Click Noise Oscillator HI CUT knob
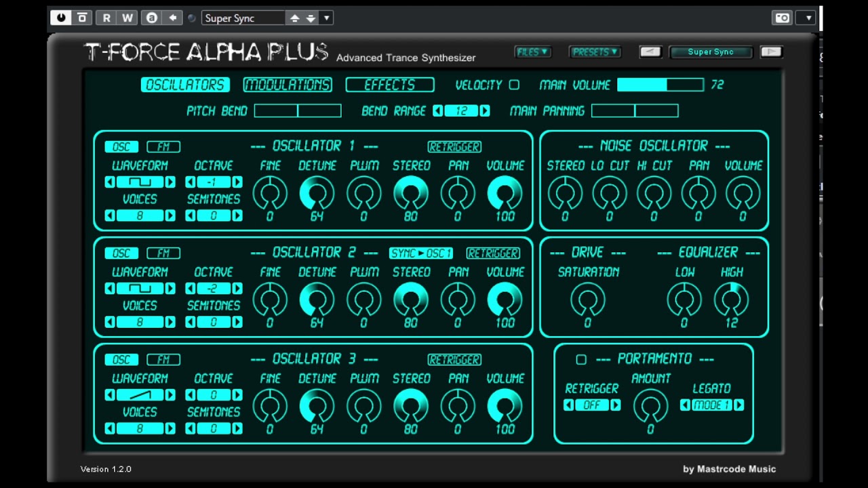The width and height of the screenshot is (868, 488). (654, 193)
